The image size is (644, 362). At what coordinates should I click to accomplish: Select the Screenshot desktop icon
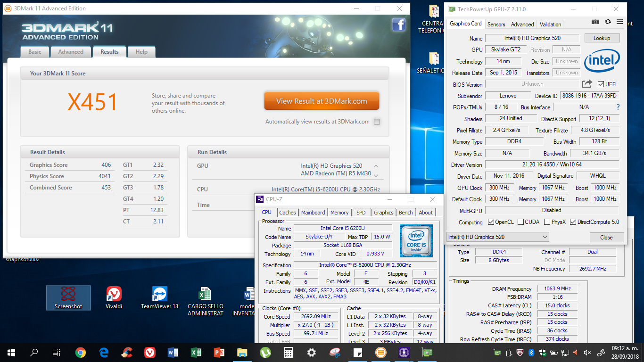tap(68, 298)
